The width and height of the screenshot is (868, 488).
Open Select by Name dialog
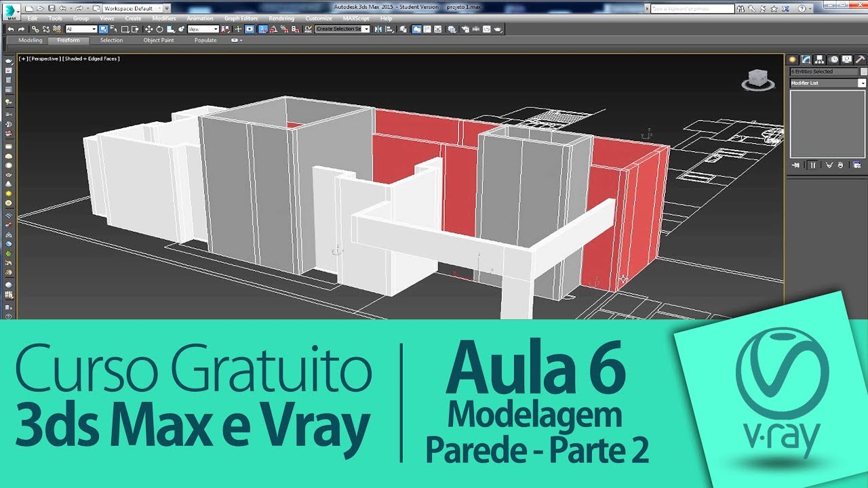114,29
